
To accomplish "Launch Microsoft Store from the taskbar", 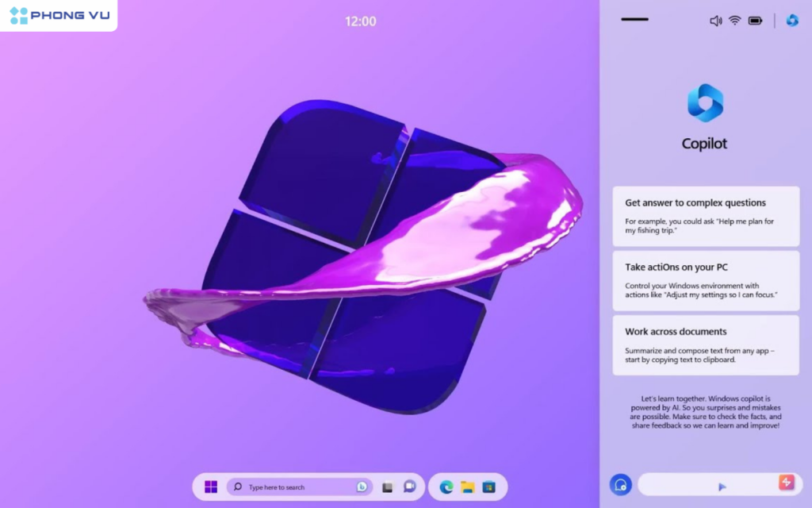I will click(489, 487).
